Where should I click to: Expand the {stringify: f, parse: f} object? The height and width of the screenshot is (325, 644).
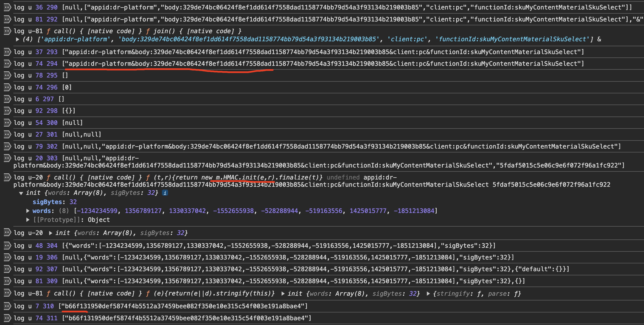click(x=428, y=294)
